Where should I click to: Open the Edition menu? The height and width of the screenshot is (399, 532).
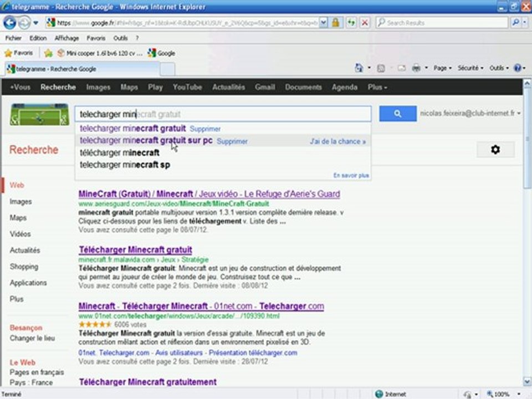click(38, 38)
